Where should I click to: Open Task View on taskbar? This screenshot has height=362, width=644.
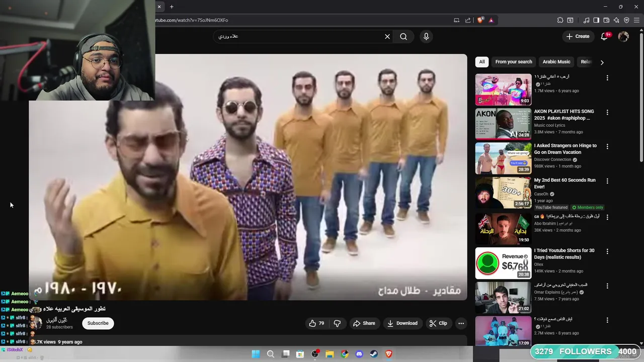pyautogui.click(x=286, y=354)
